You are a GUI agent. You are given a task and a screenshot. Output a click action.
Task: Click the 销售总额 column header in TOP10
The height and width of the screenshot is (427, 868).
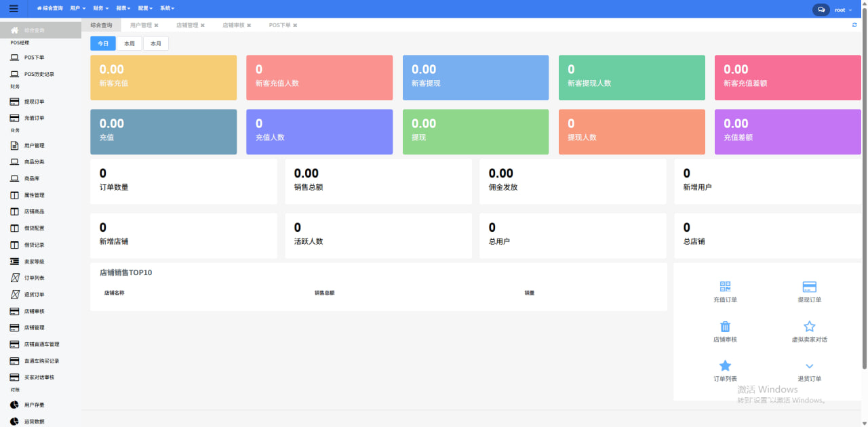pos(325,293)
